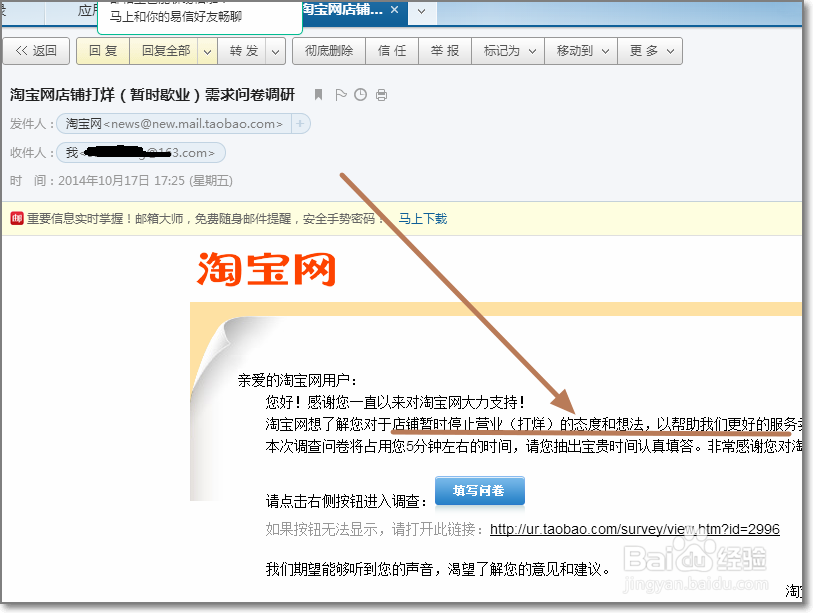Open the 标记为 dropdown

coord(508,51)
